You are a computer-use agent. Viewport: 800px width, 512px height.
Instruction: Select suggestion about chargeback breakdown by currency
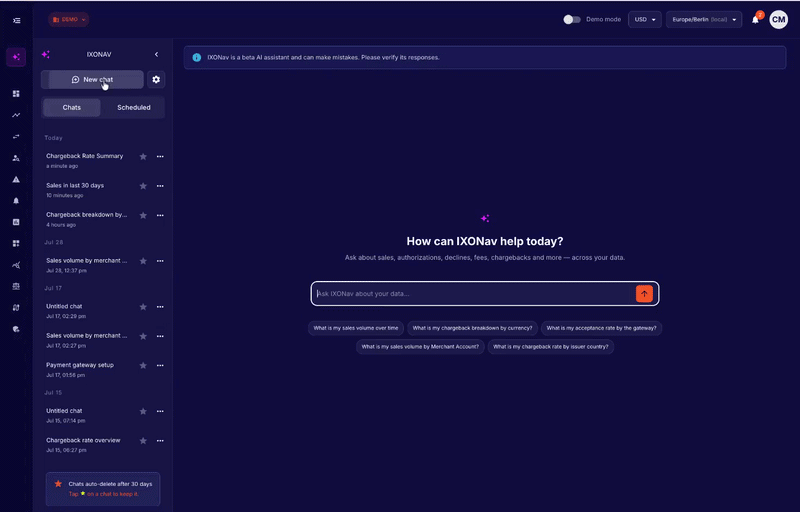[x=472, y=328]
